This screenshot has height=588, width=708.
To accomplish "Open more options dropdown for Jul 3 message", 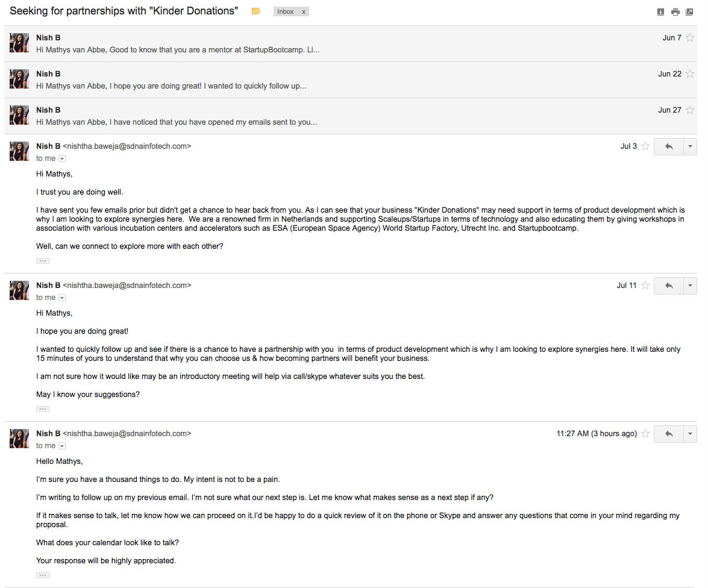I will click(x=690, y=146).
